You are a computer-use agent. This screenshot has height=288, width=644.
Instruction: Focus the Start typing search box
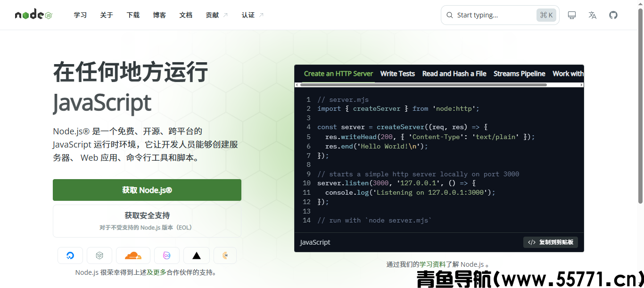pyautogui.click(x=500, y=15)
